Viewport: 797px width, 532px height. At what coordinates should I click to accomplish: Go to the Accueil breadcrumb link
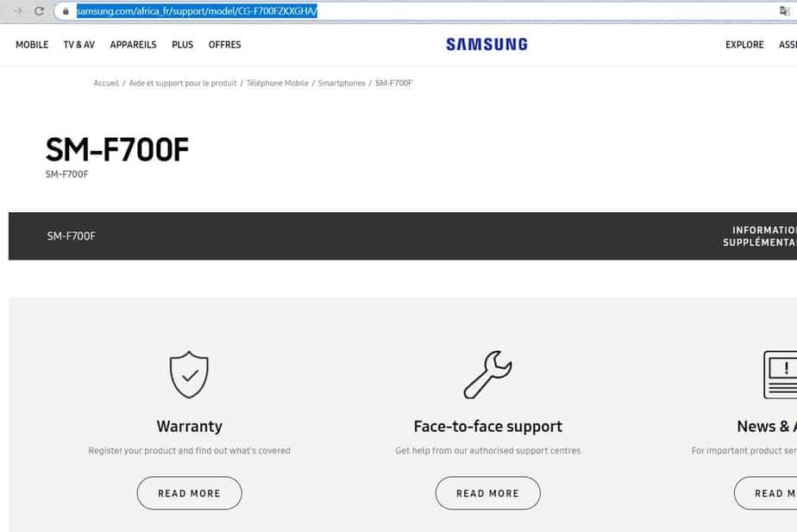click(x=106, y=83)
